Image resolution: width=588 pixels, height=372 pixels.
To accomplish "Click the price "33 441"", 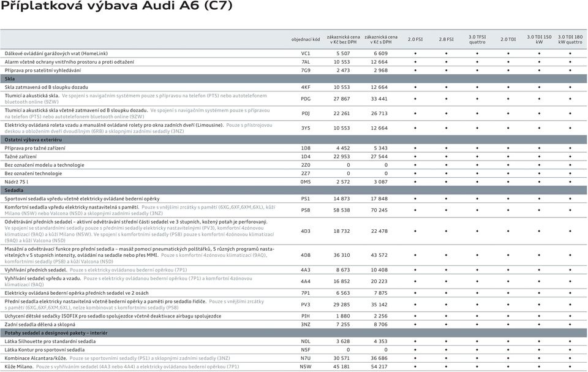I will tap(379, 99).
